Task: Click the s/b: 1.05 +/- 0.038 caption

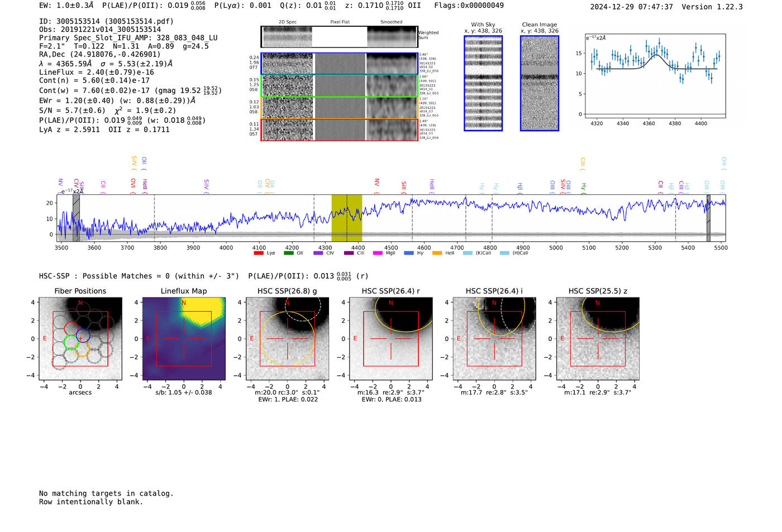Action: coord(184,392)
